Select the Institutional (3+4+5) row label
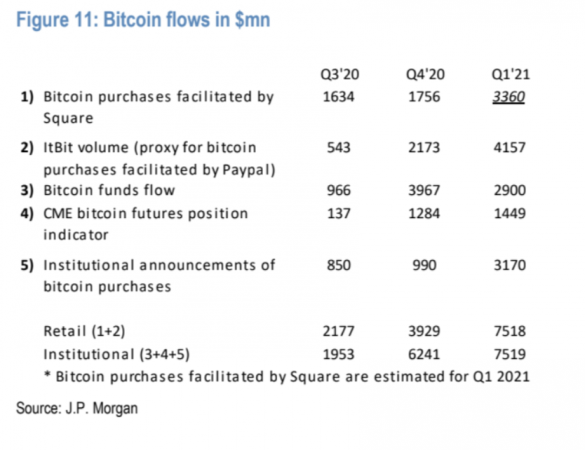This screenshot has width=585, height=450. [116, 354]
